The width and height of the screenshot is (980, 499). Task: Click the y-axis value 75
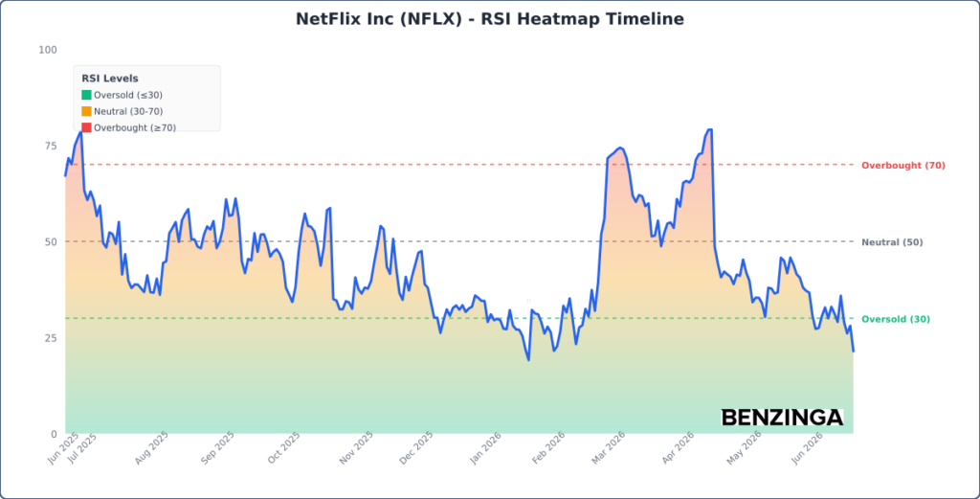click(x=51, y=147)
